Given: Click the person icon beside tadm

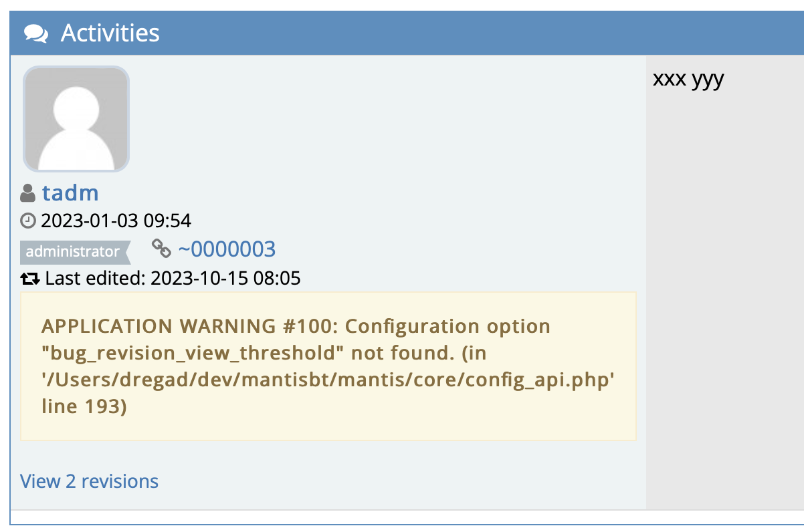Looking at the screenshot, I should (27, 194).
